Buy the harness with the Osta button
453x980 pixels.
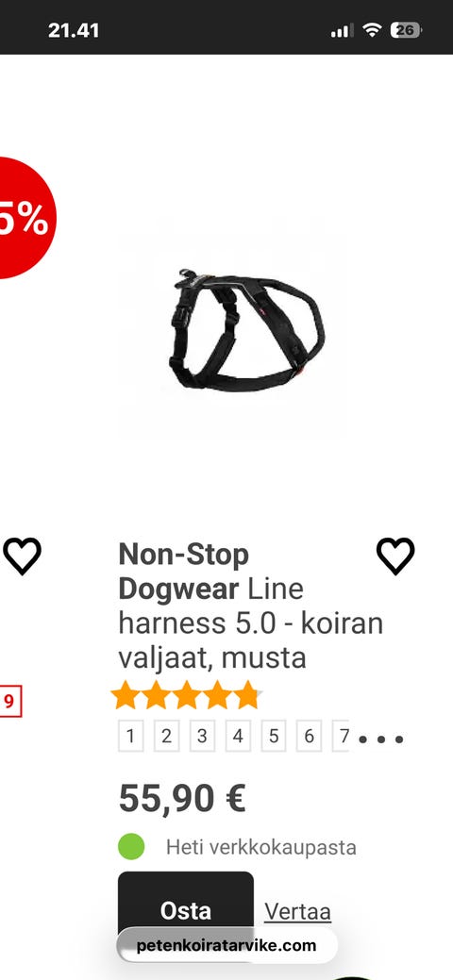186,910
